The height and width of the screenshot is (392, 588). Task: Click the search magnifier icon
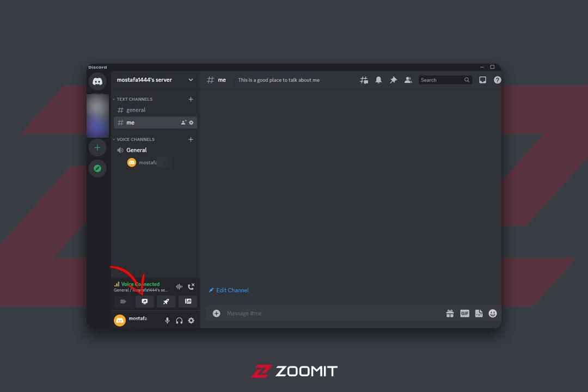467,80
